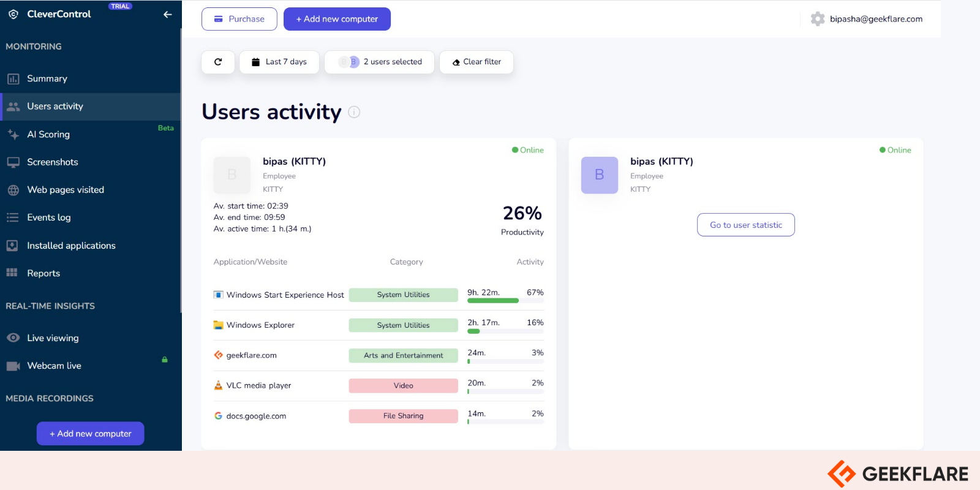This screenshot has height=490, width=980.
Task: Click 'Windows Start Experience Host' row text
Action: [x=285, y=295]
